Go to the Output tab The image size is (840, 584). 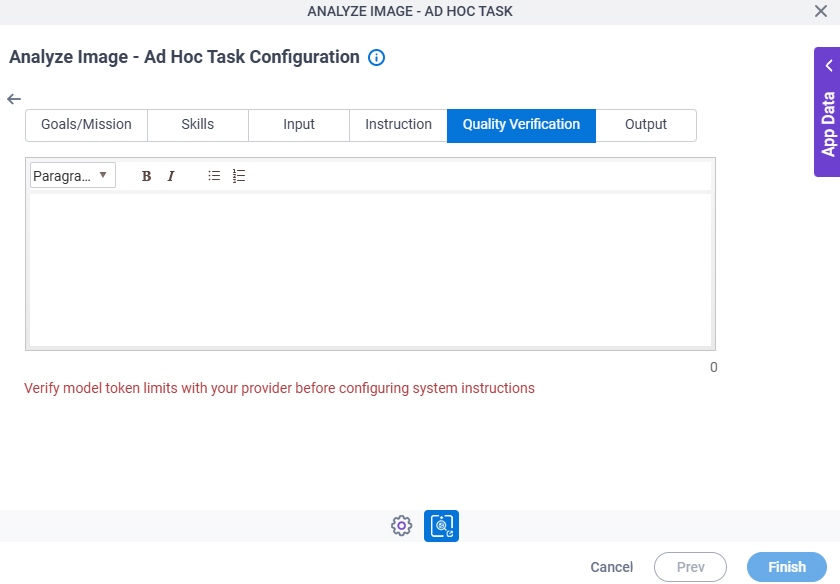[646, 125]
